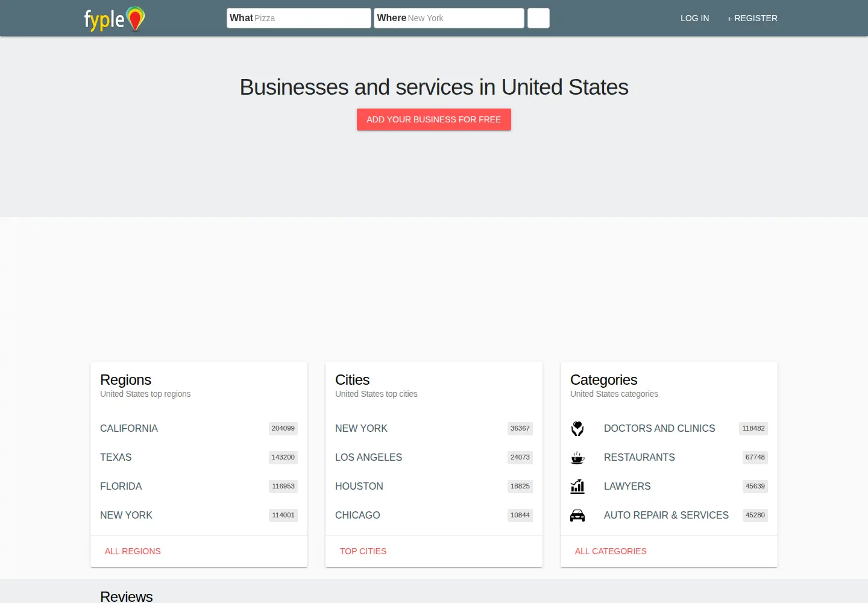This screenshot has height=603, width=868.
Task: Click the fyple logo
Action: tap(115, 19)
